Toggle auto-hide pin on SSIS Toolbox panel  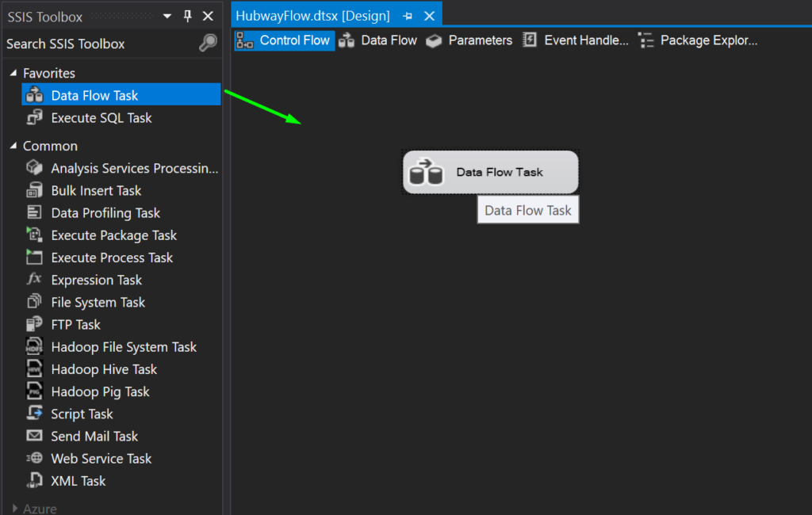188,15
